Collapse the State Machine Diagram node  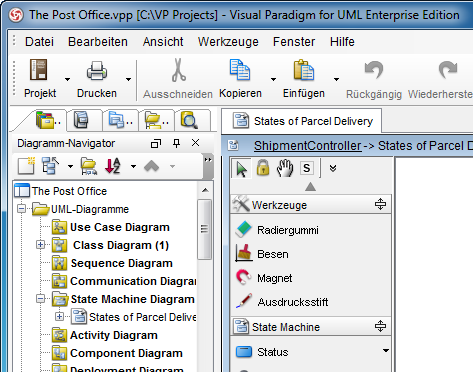(40, 299)
